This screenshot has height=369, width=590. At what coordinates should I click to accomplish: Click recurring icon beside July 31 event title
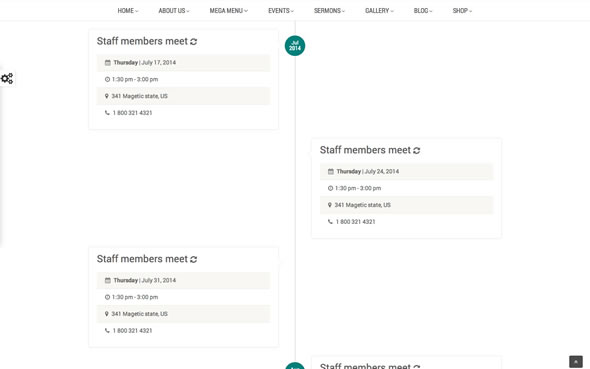point(193,259)
